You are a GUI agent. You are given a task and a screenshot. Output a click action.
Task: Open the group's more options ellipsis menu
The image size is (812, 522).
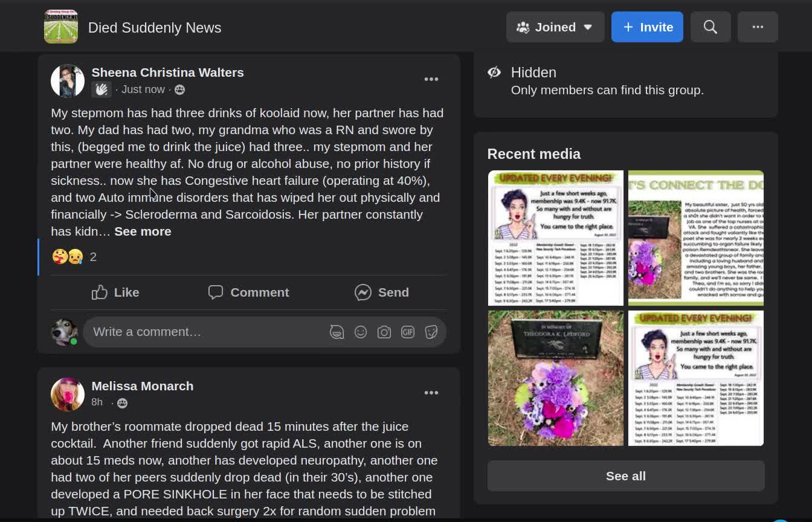pyautogui.click(x=758, y=27)
